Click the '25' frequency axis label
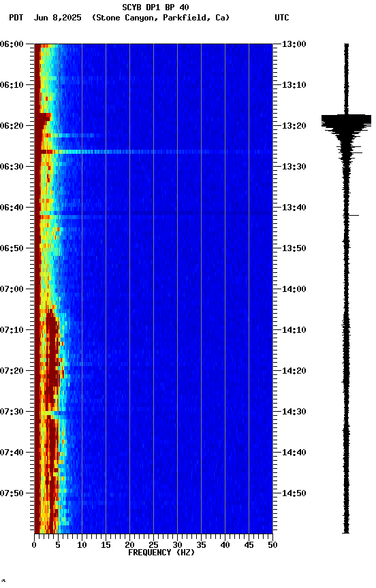 pyautogui.click(x=153, y=545)
